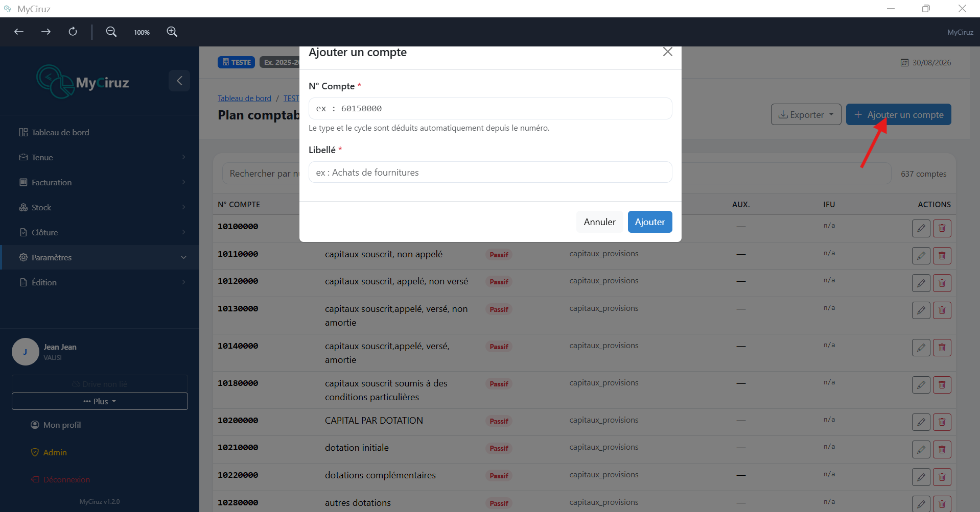Edit account 10140000 with pencil icon

[x=921, y=348]
